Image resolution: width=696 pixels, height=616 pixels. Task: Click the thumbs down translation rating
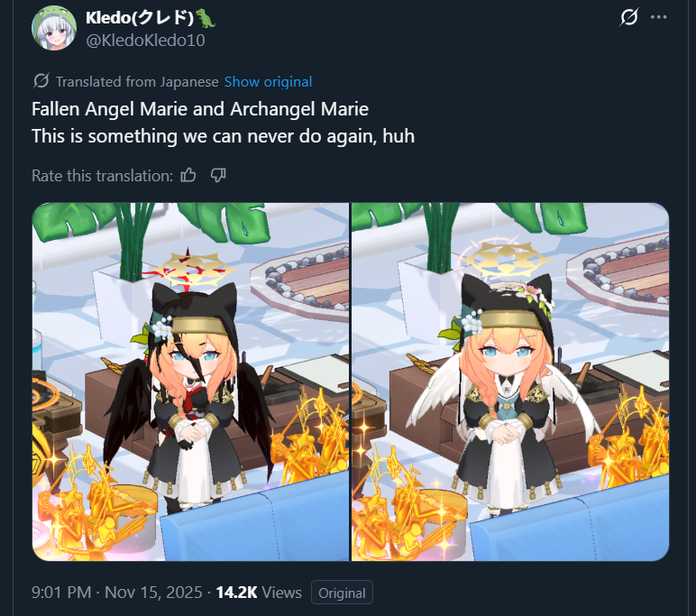[218, 176]
